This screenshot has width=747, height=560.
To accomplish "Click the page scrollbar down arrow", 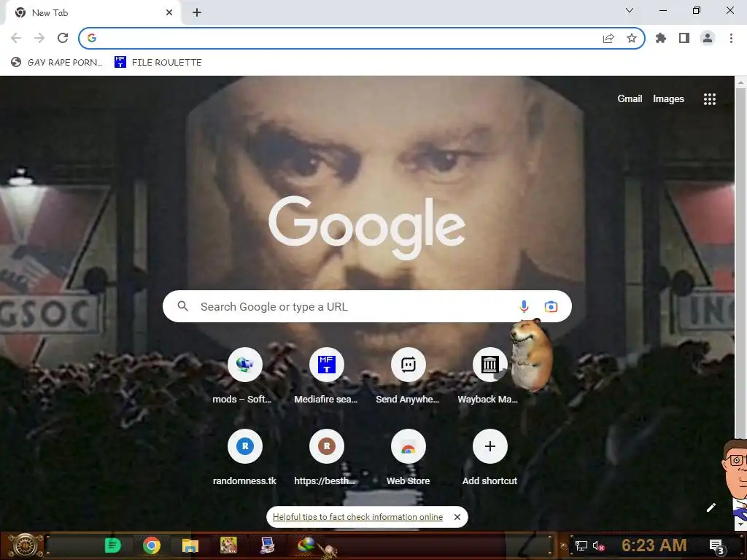I will pos(741,524).
